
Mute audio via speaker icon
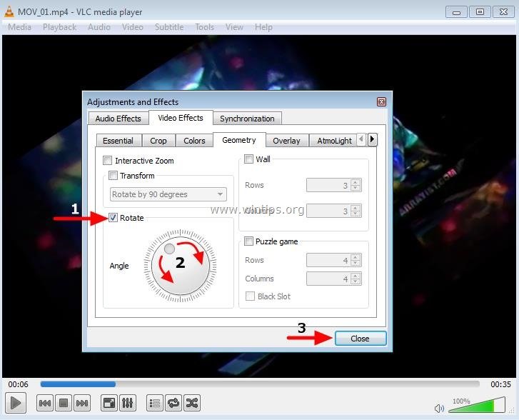[x=439, y=408]
